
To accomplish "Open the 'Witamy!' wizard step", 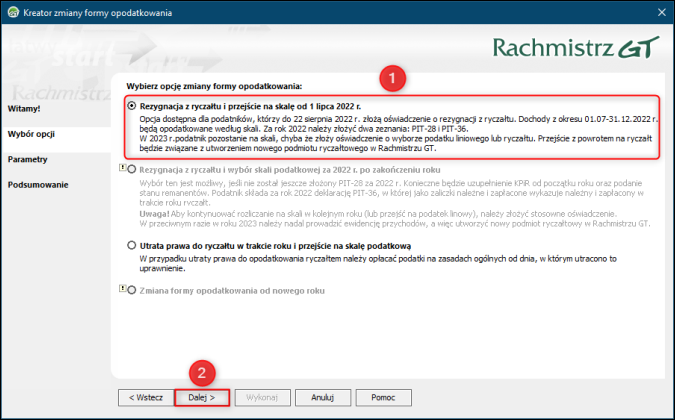I will (x=24, y=109).
